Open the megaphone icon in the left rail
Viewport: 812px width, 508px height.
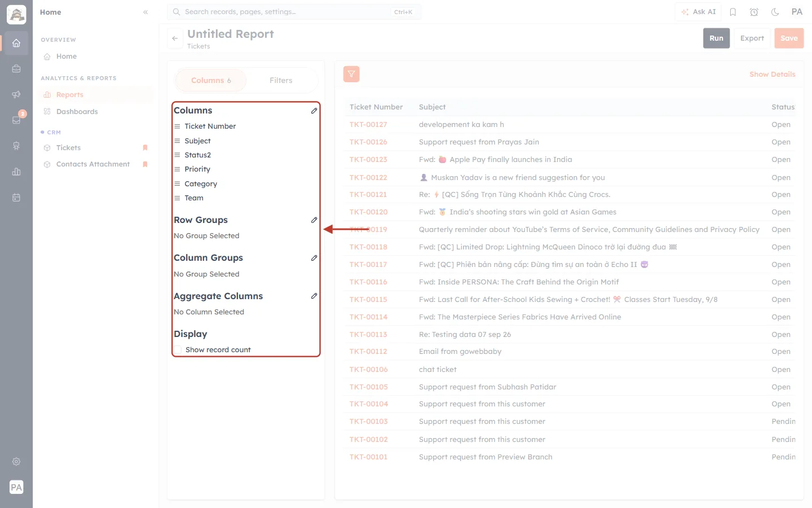pos(16,94)
